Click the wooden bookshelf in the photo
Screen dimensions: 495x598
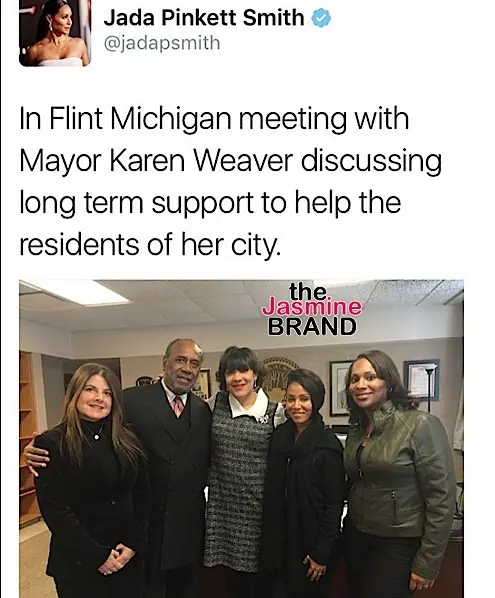click(x=29, y=439)
